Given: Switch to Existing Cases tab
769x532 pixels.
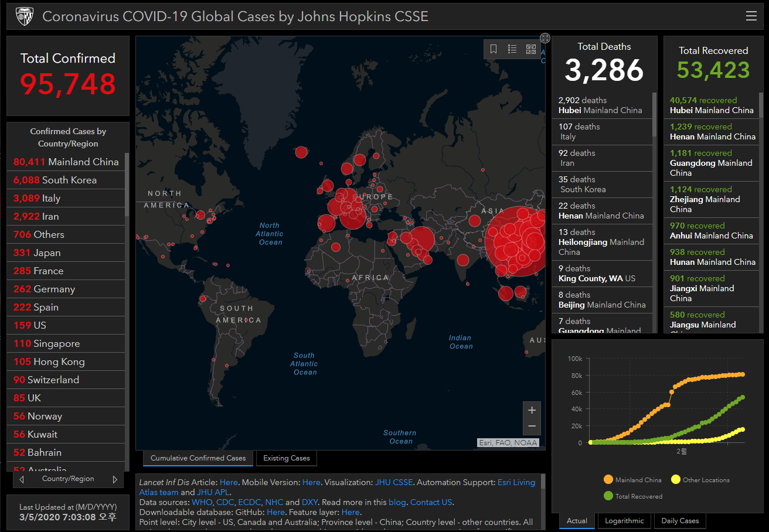Looking at the screenshot, I should click(x=287, y=458).
